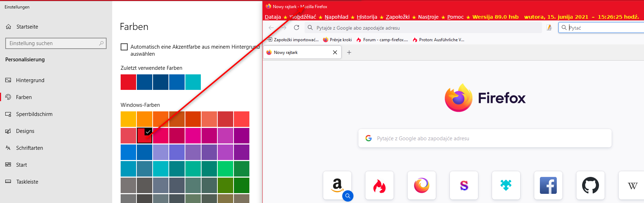Click the Einstellung suchen search field

(56, 43)
